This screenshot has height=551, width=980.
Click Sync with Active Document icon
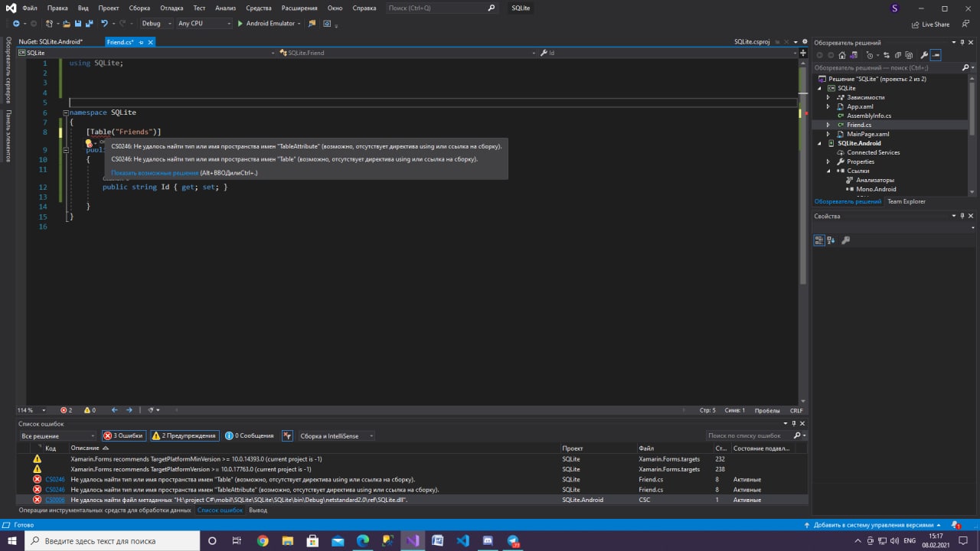(887, 55)
